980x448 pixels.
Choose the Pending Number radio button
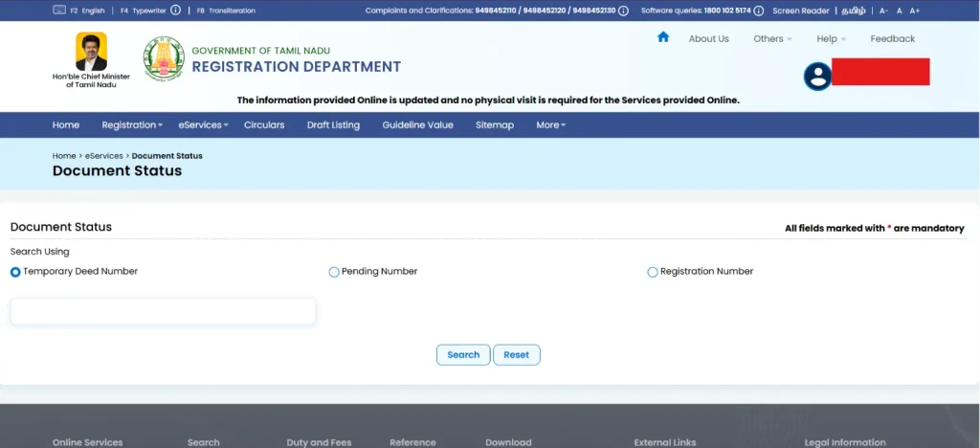[x=334, y=272]
